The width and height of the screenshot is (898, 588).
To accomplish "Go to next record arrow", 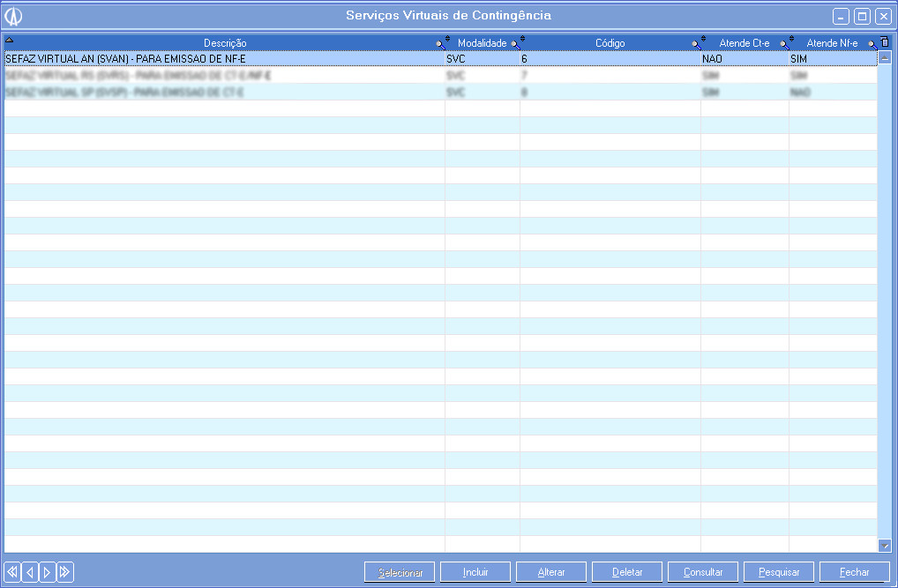I will coord(47,572).
